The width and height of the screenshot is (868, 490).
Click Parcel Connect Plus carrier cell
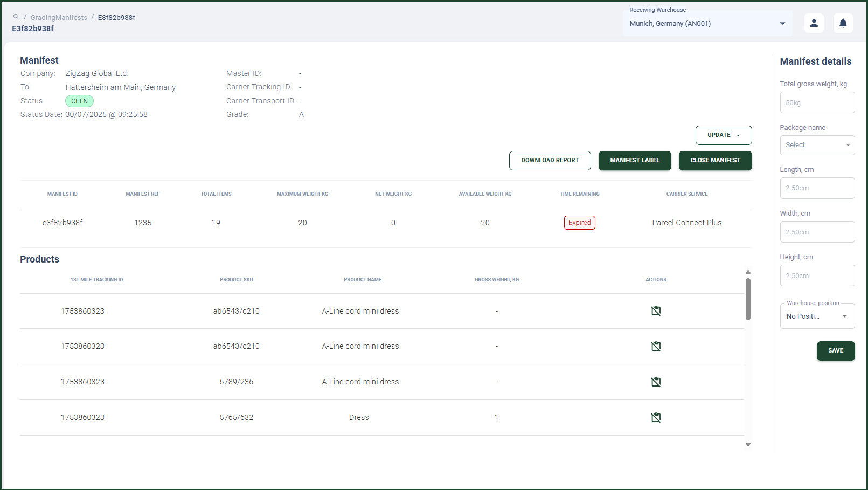point(686,223)
